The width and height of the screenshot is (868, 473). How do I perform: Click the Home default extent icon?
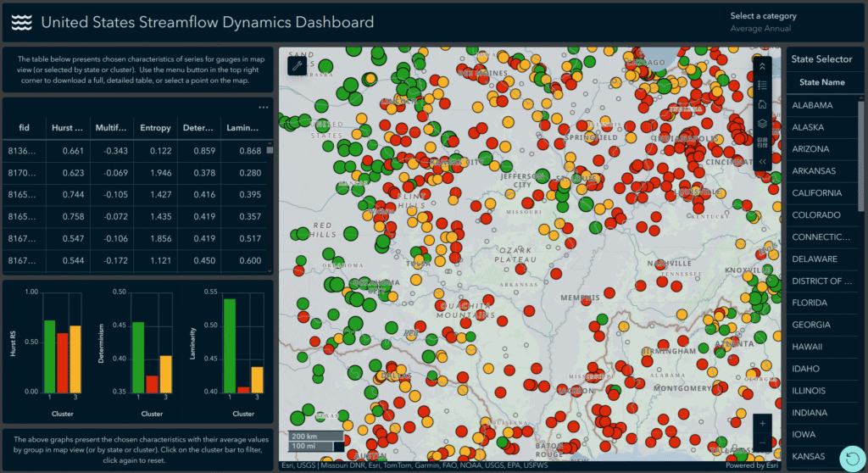[762, 104]
